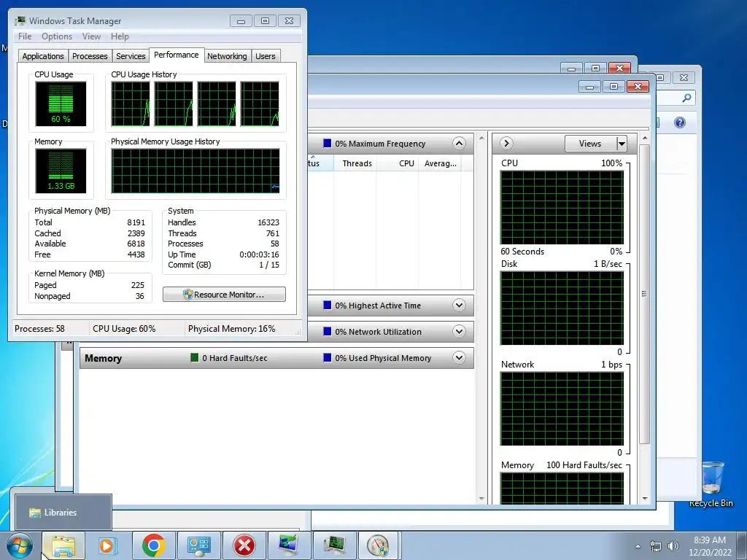Open the Control Panel taskbar icon
Screen dimensions: 747x560
198,545
